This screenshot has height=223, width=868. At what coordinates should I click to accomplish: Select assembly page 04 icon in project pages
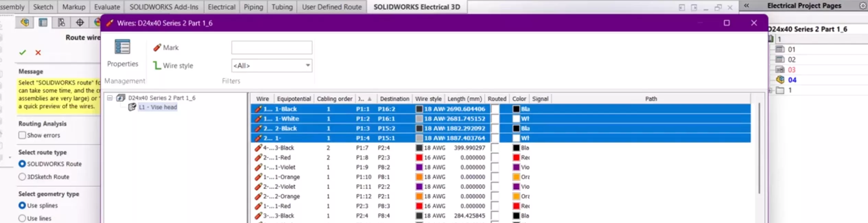tap(780, 80)
